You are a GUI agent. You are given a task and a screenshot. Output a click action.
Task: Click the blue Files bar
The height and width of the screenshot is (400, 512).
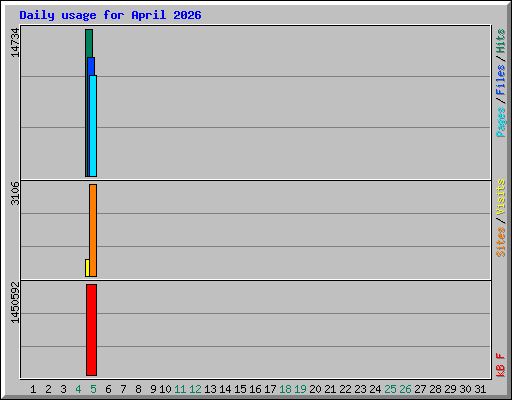(91, 66)
